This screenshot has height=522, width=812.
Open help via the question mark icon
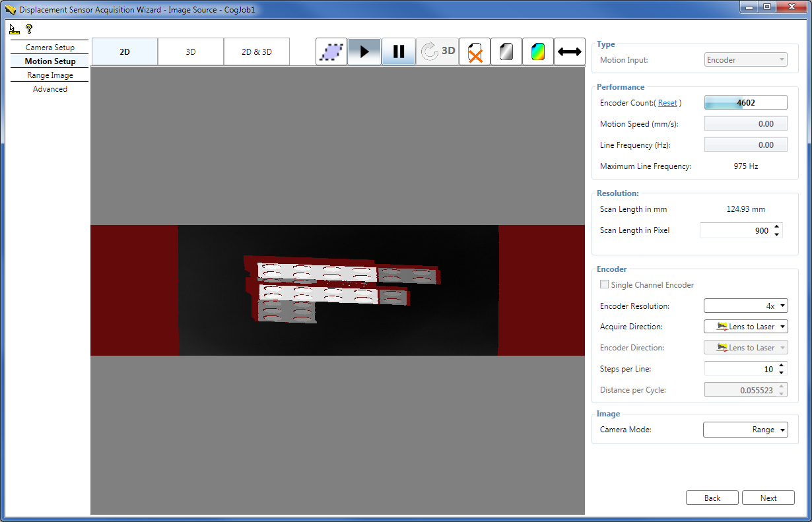[28, 28]
